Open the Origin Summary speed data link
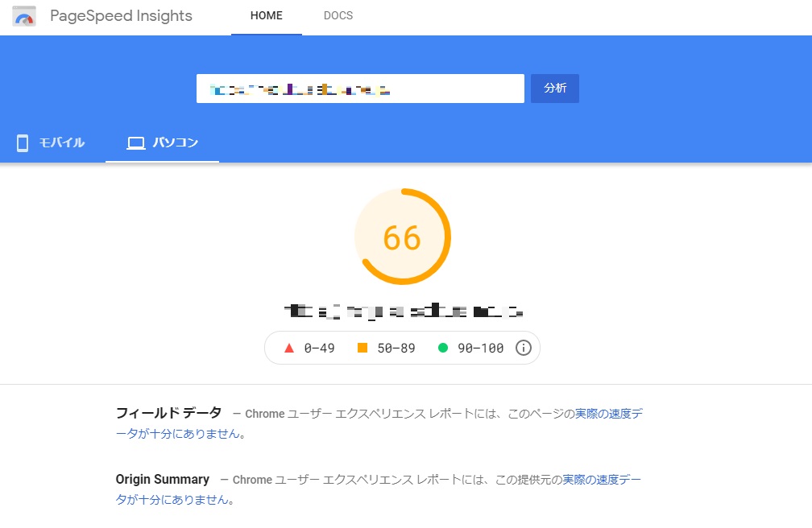 click(x=602, y=480)
